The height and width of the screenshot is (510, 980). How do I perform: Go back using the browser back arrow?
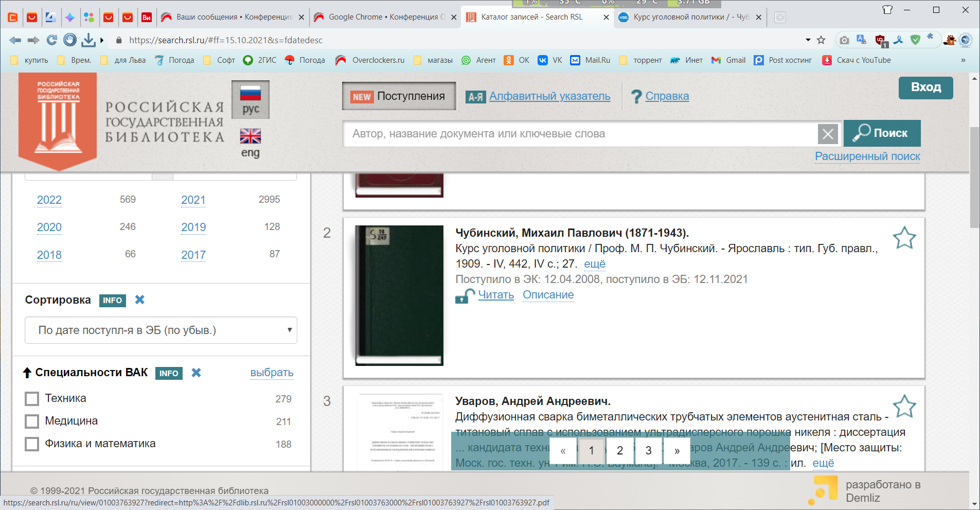[x=15, y=40]
